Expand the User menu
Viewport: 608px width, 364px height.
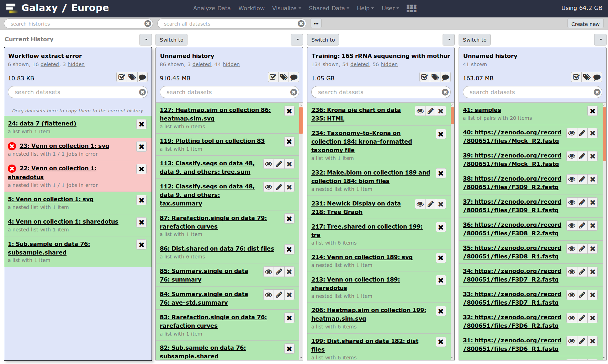coord(390,8)
